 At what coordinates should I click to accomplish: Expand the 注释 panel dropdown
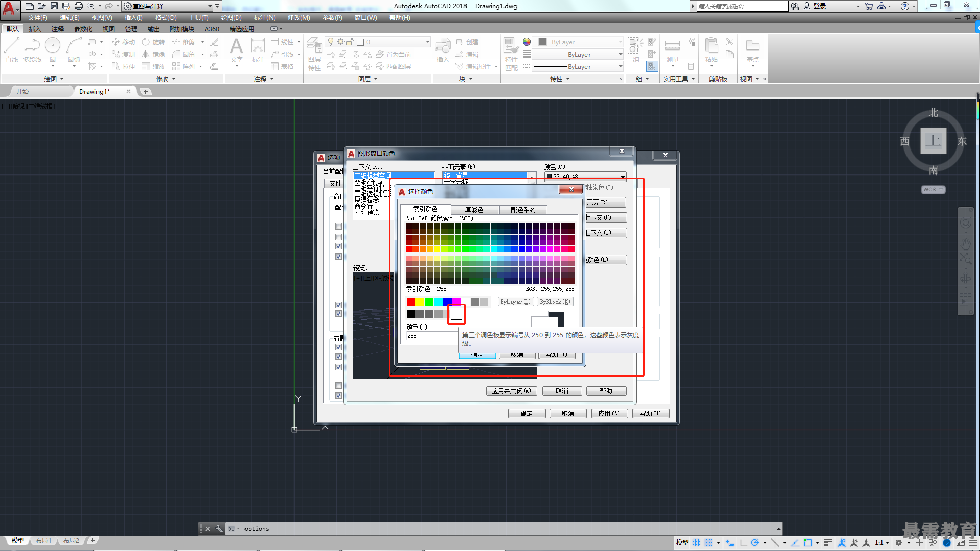[264, 79]
